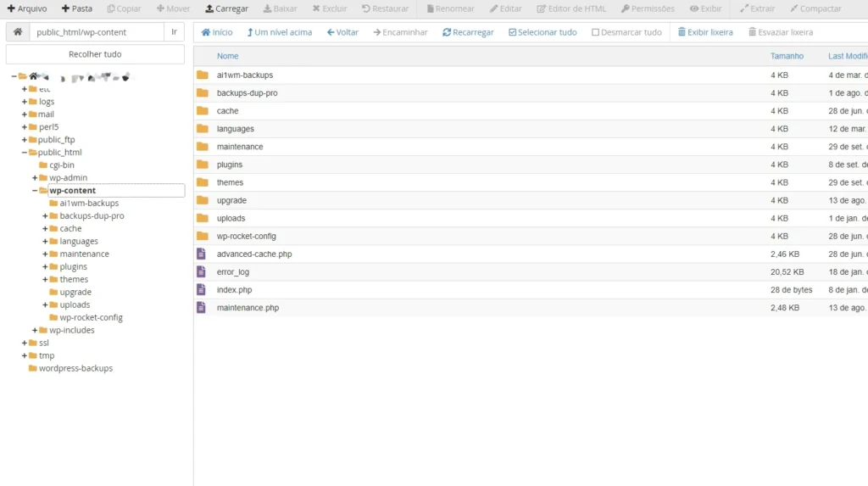Image resolution: width=868 pixels, height=486 pixels.
Task: Expand the mail folder in tree
Action: pos(25,115)
